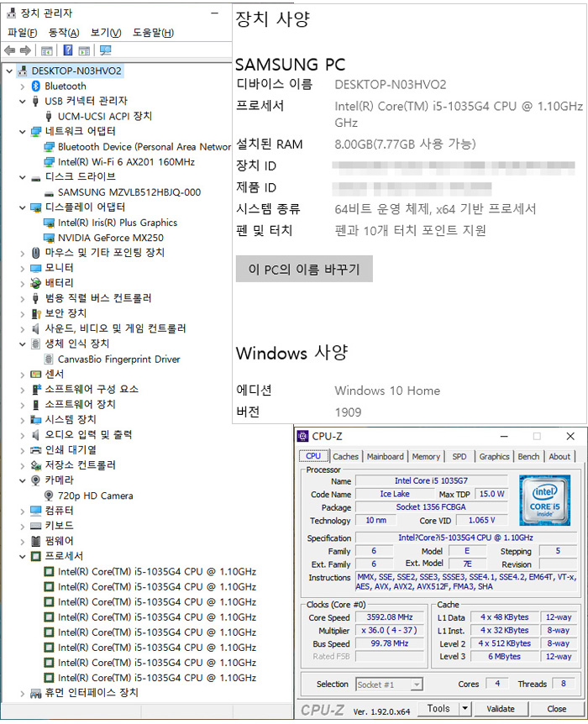Click the Windows 10 Home edition text
588x724 pixels.
tap(387, 391)
